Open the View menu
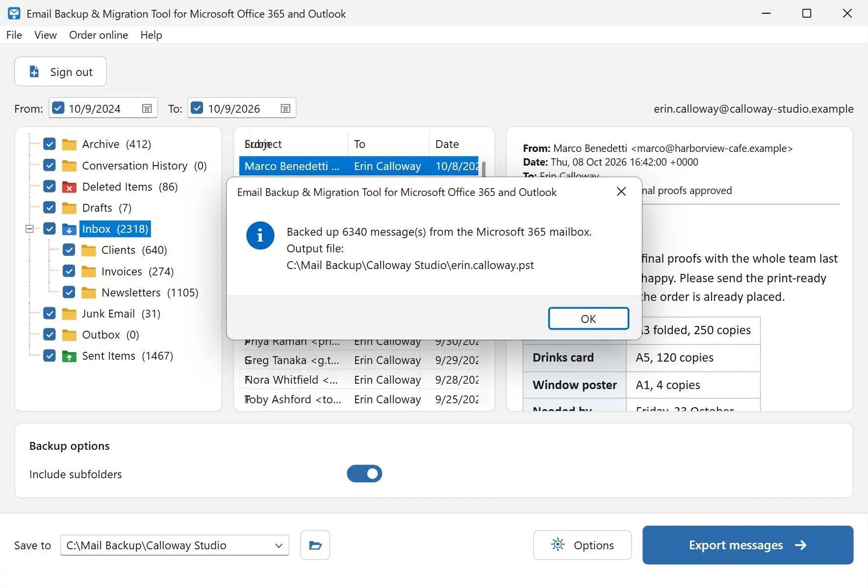Viewport: 868px width, 588px height. 46,35
